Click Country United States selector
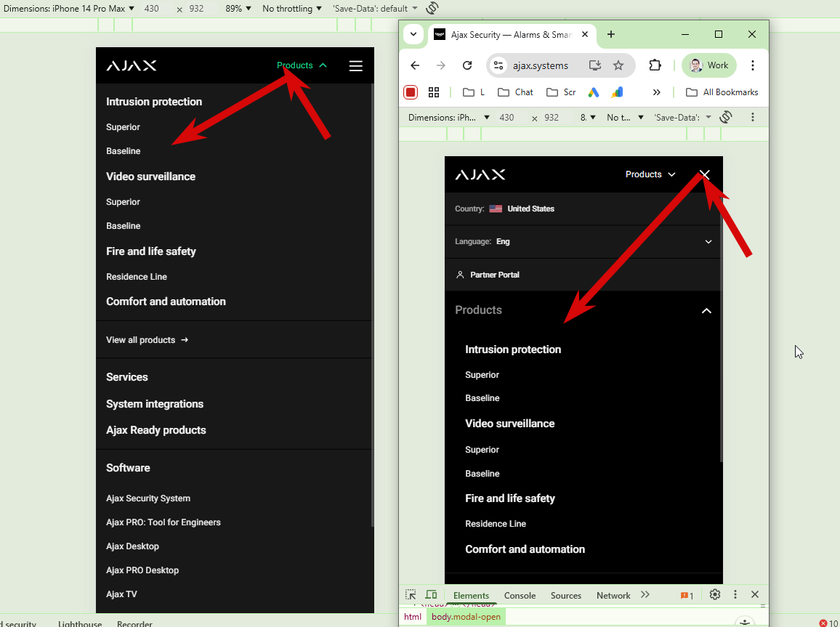 point(583,209)
